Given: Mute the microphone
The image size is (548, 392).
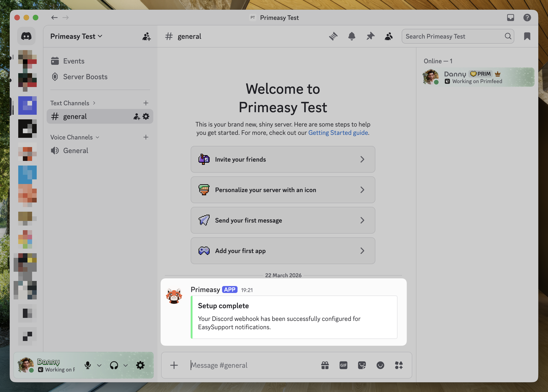Looking at the screenshot, I should pos(88,365).
